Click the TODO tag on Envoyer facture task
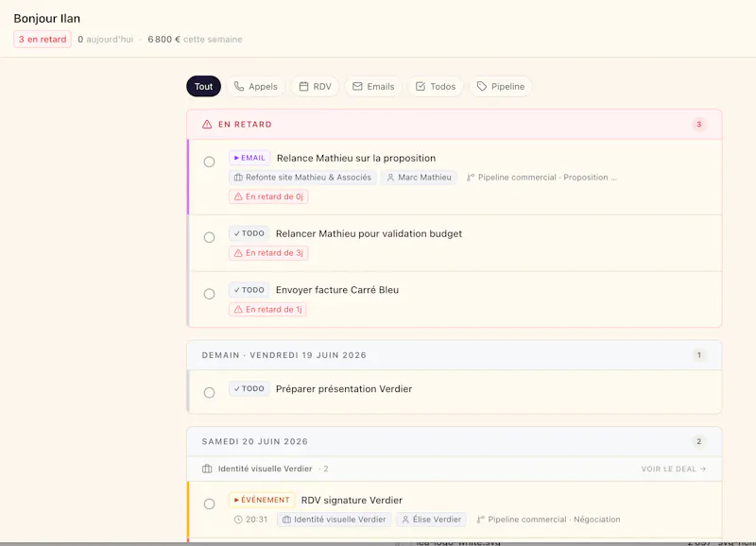Viewport: 756px width, 546px height. [249, 290]
